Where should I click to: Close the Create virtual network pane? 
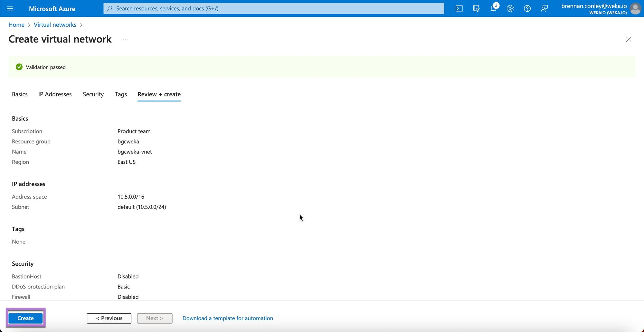tap(628, 39)
